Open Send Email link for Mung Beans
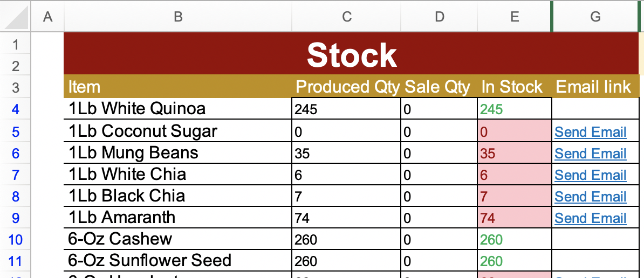The width and height of the screenshot is (644, 278). coord(590,154)
